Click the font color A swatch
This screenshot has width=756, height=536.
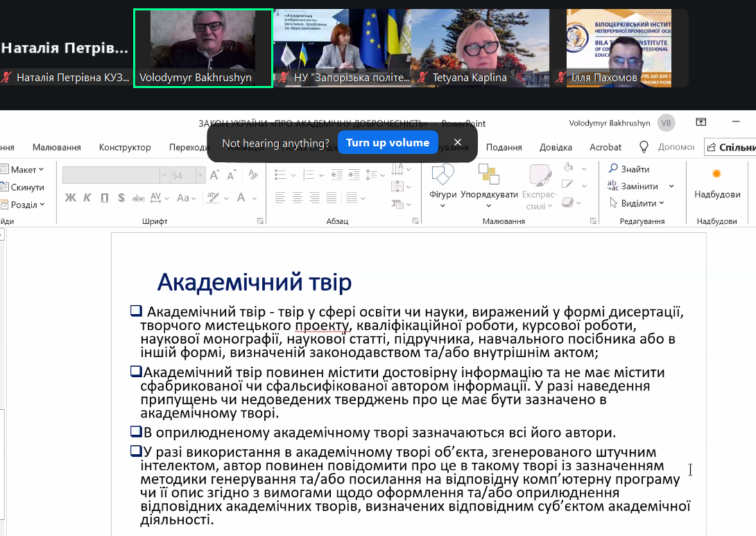click(241, 198)
